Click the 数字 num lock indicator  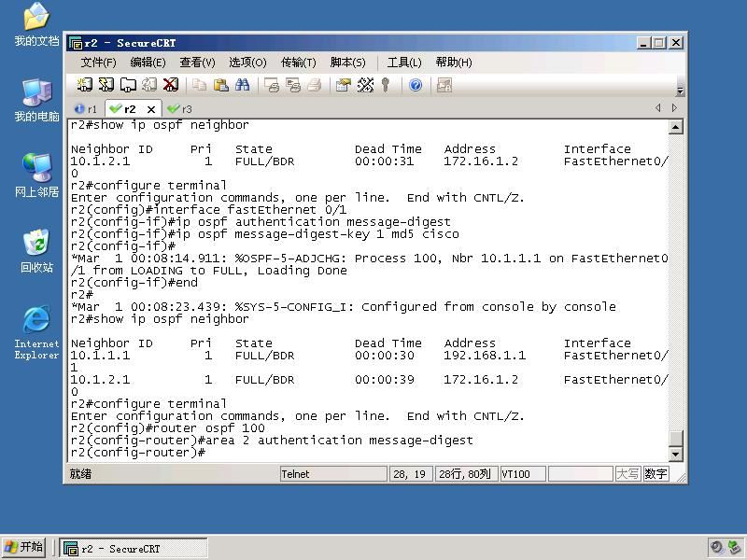coord(655,474)
